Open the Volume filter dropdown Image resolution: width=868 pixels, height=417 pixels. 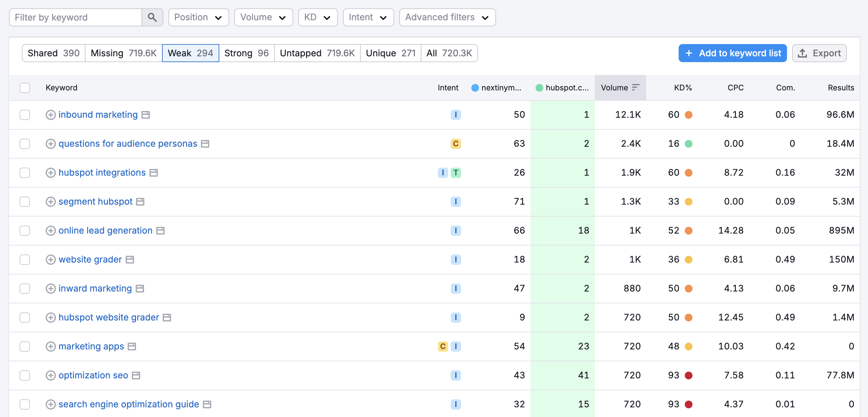point(264,17)
